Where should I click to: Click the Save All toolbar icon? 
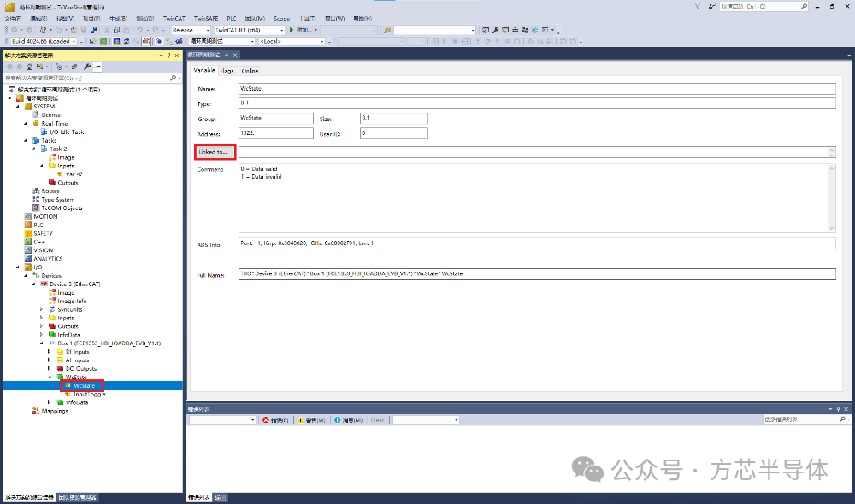coord(94,30)
